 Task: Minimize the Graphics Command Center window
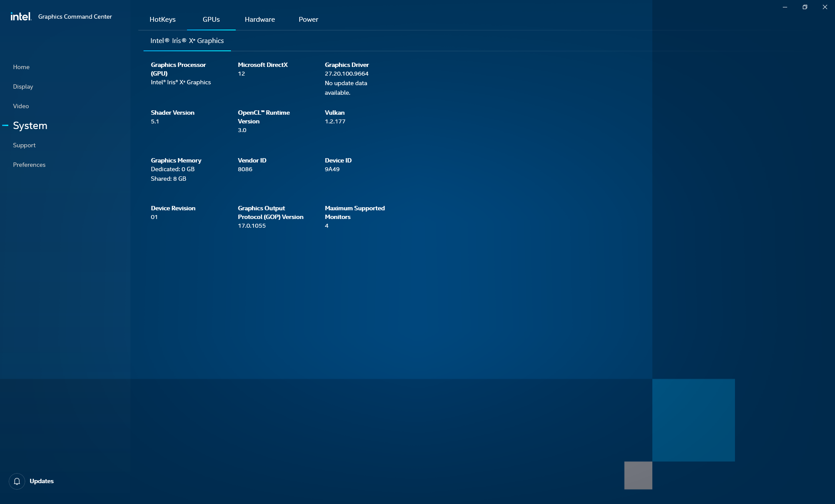click(x=785, y=7)
